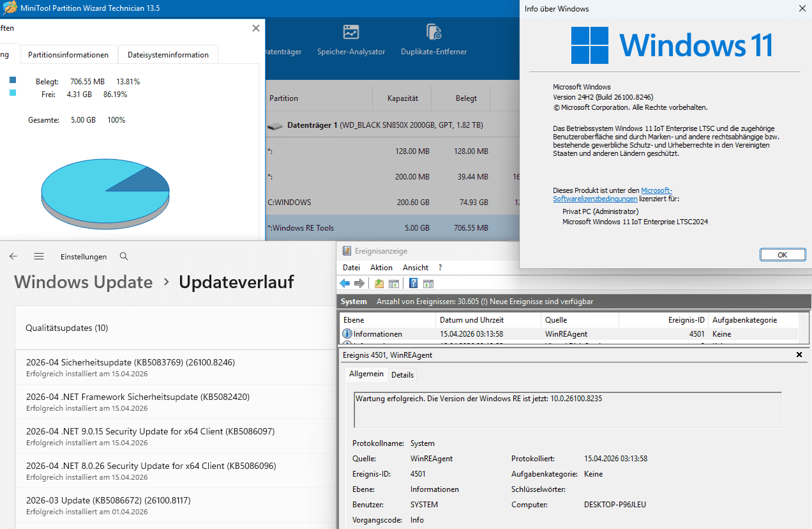Click the .NET 9.0.15 Security Update KB5086097 entry
This screenshot has width=812, height=529.
[176, 436]
